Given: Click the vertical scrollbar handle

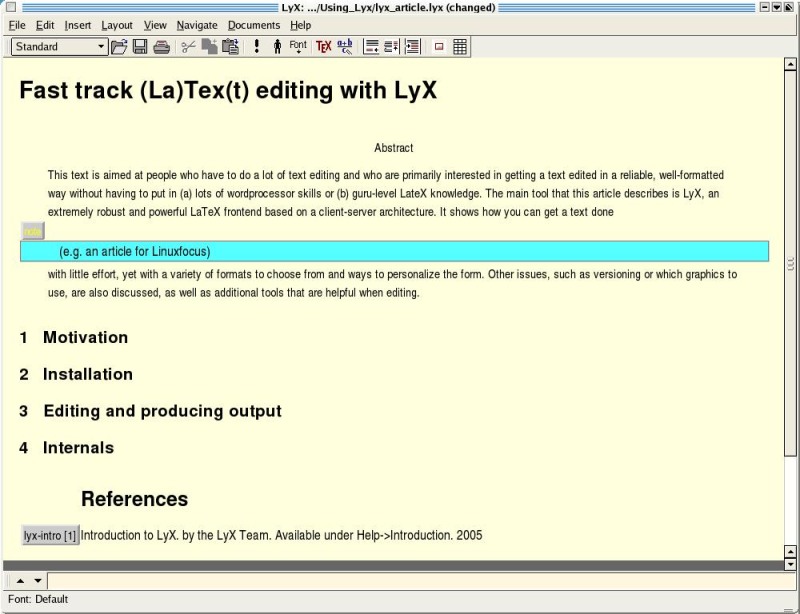Looking at the screenshot, I should pos(791,256).
